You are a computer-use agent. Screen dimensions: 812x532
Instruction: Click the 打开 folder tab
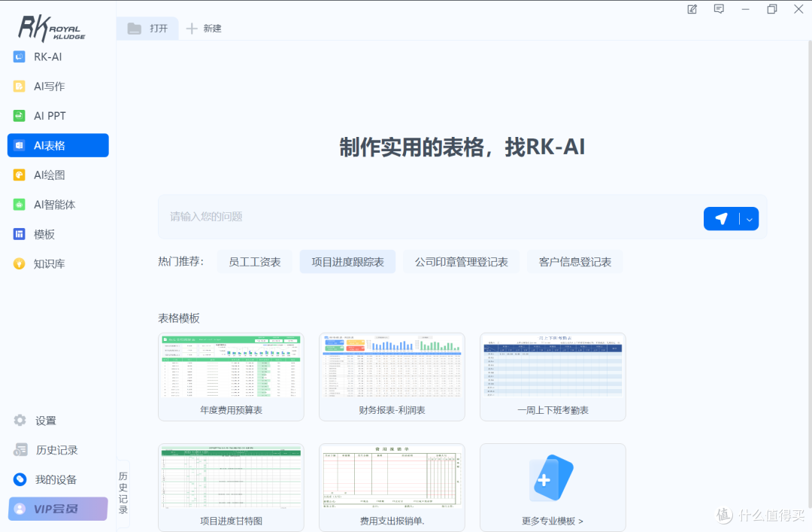coord(147,29)
